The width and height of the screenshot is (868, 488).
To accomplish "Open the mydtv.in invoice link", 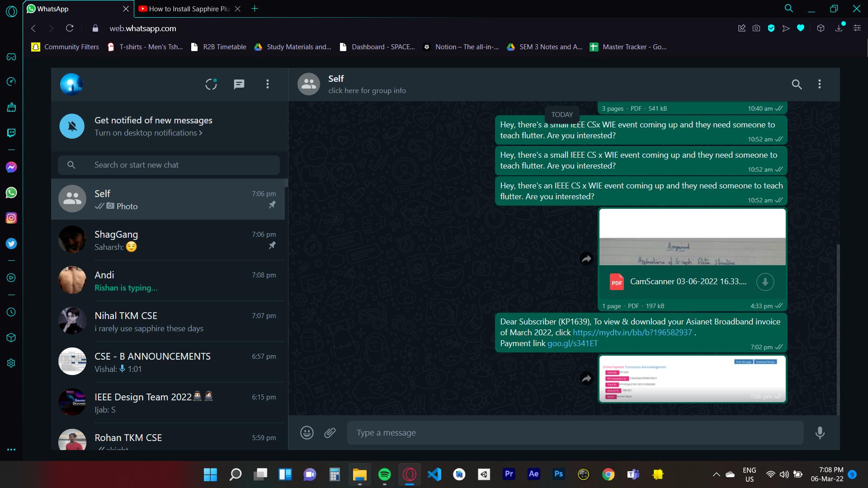I will [632, 333].
